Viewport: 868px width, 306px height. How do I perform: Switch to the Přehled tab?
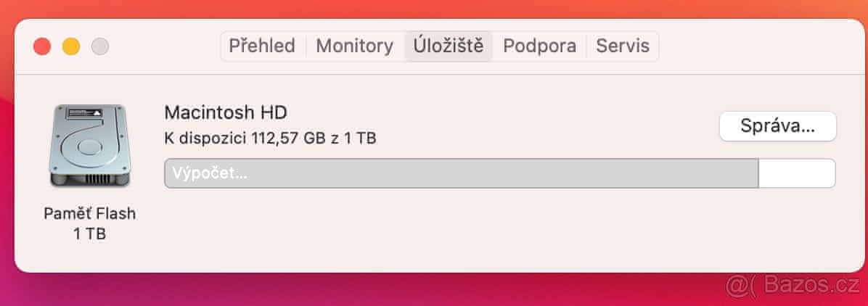[262, 46]
